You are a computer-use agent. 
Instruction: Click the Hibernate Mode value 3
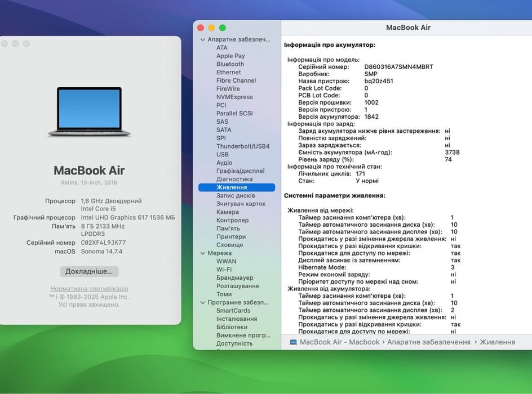point(453,267)
